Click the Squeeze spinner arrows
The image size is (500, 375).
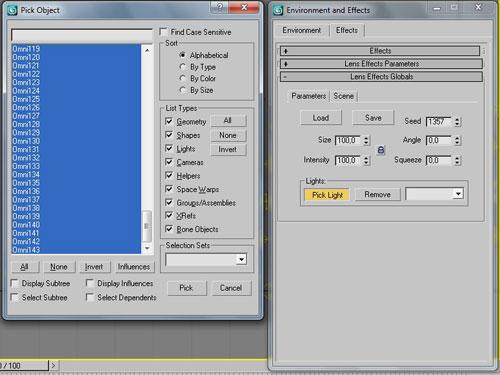click(x=457, y=160)
